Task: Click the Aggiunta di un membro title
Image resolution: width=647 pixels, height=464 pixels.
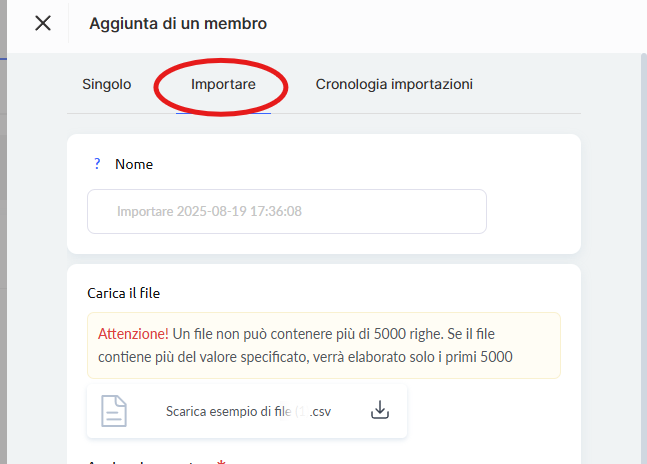Action: (178, 23)
